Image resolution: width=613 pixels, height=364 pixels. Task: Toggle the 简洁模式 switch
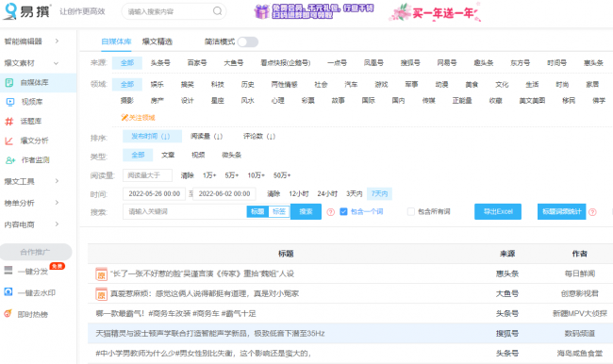point(247,41)
